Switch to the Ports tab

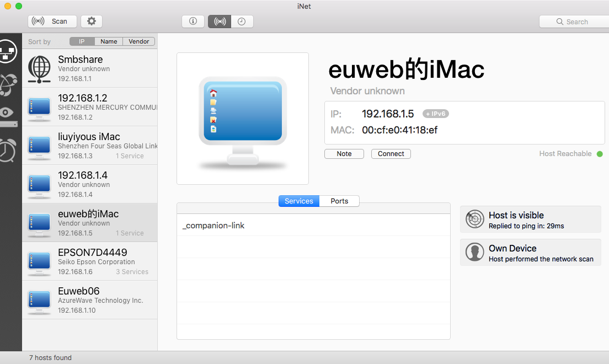(339, 201)
